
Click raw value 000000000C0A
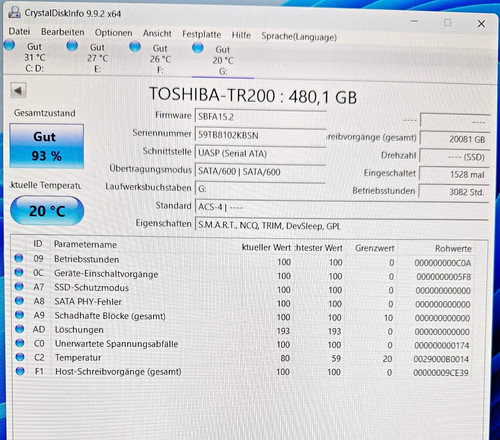pos(443,263)
